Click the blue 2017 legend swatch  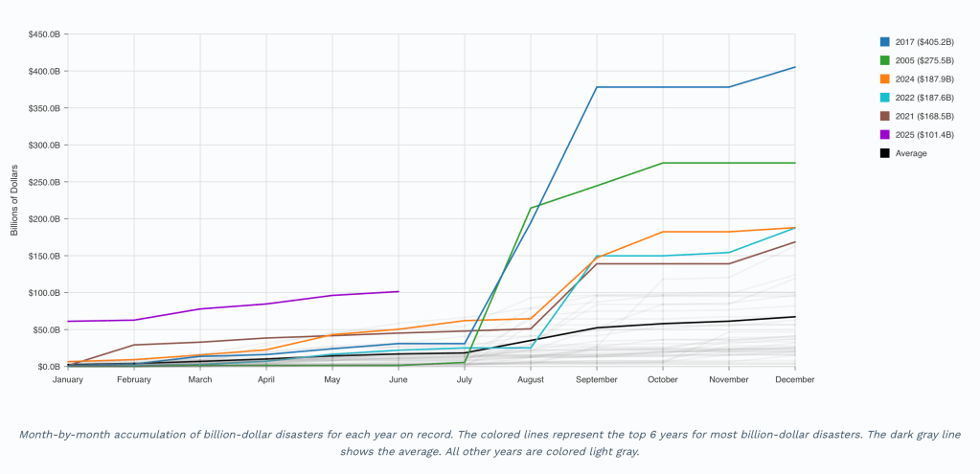click(x=885, y=41)
